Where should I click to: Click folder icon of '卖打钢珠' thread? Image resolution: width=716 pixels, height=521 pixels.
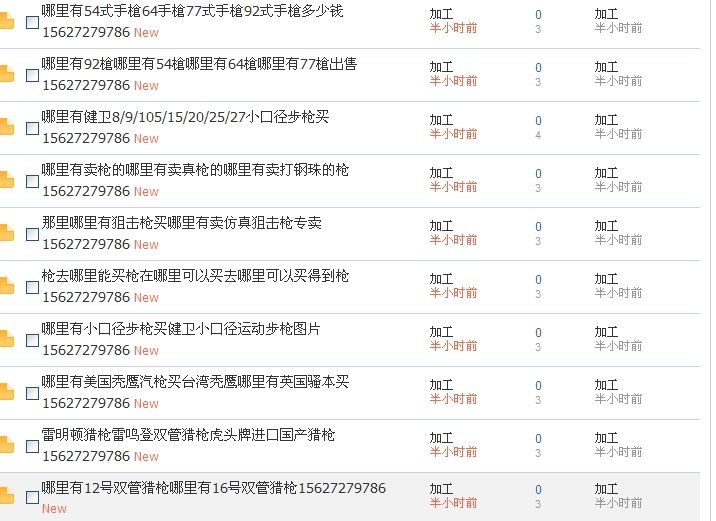pos(6,180)
